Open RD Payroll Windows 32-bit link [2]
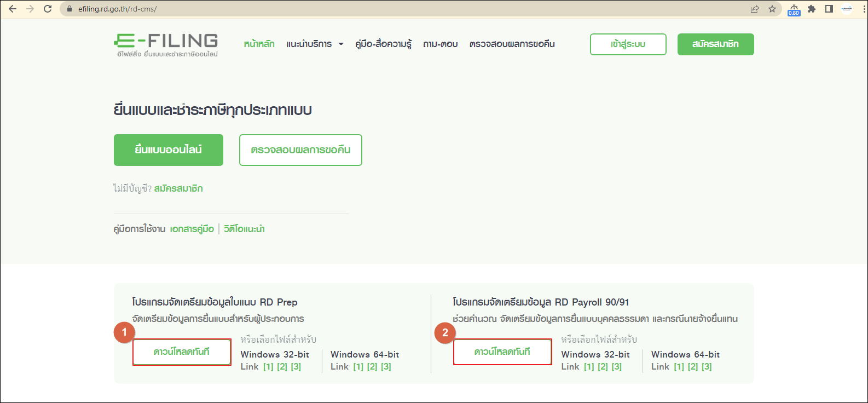Viewport: 868px width, 403px height. 603,367
